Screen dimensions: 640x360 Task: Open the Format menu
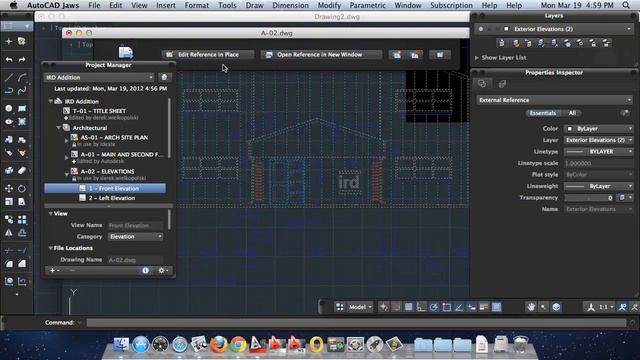click(197, 5)
